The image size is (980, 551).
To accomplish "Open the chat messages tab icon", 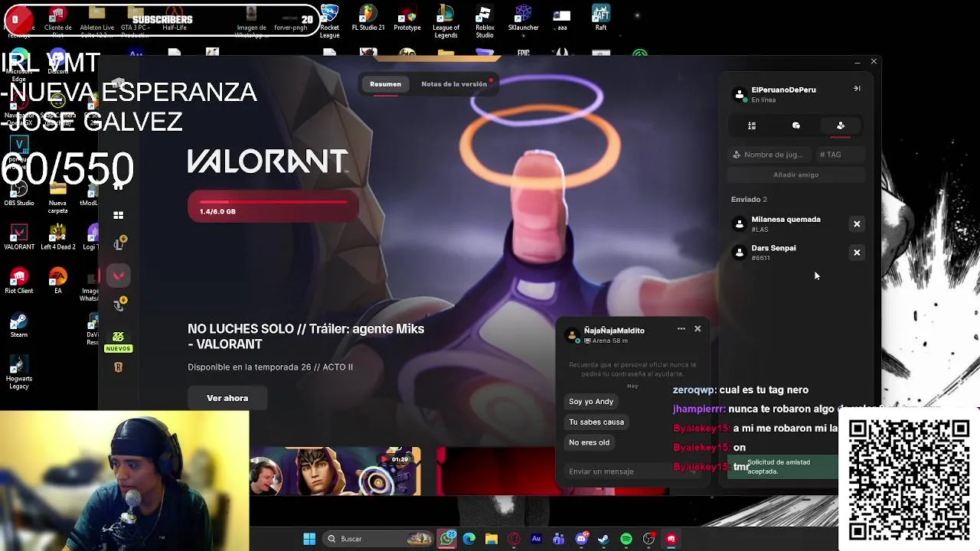I will 796,126.
